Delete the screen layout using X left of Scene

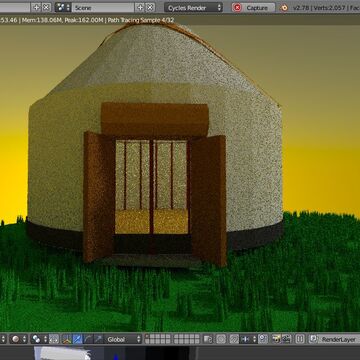pyautogui.click(x=46, y=7)
